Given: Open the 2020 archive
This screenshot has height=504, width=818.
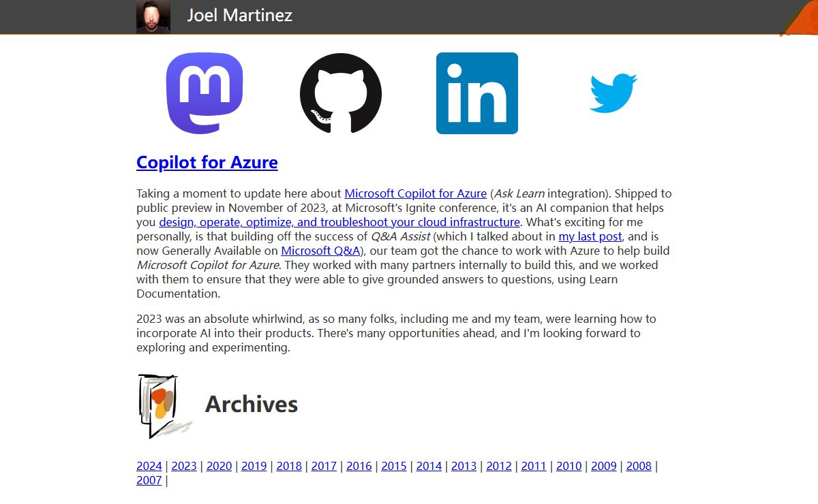Looking at the screenshot, I should pyautogui.click(x=219, y=466).
